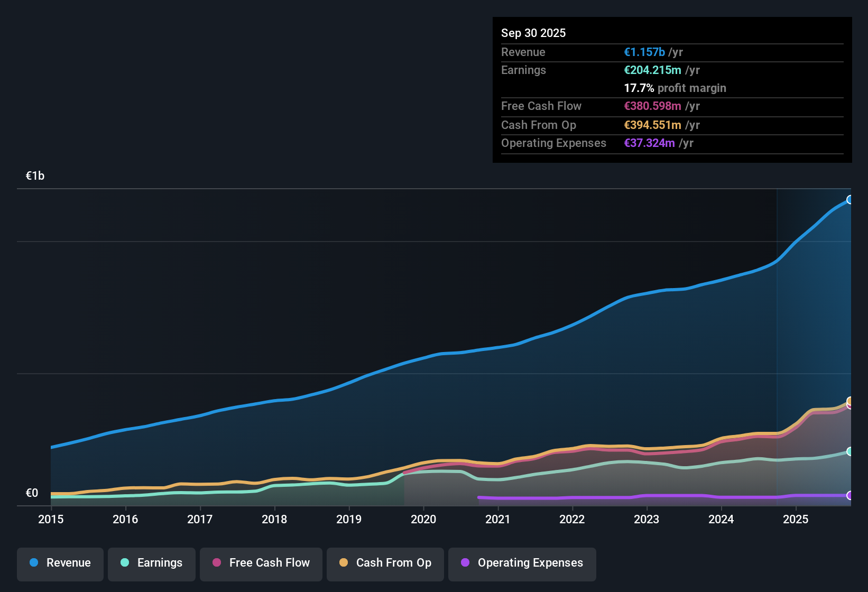
Task: Select the Revenue endpoint marker on the chart
Action: coord(849,200)
